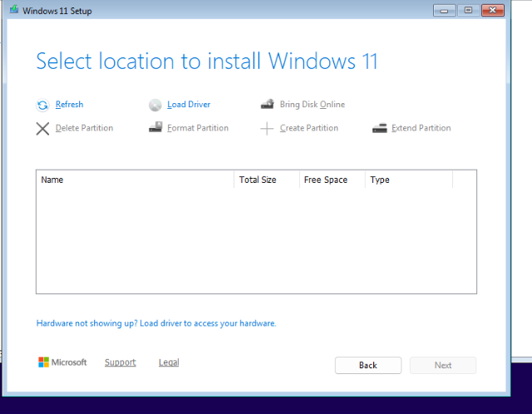This screenshot has height=414, width=532.
Task: Click the Extend Partition drive icon
Action: [379, 128]
